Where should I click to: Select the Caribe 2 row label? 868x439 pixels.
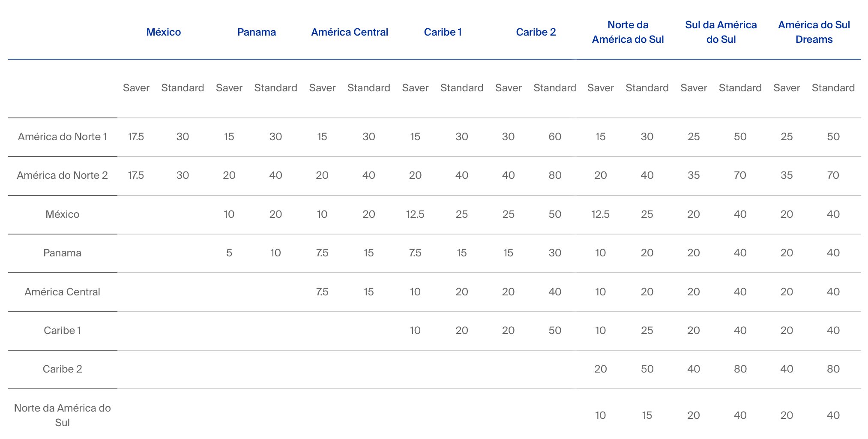tap(63, 369)
